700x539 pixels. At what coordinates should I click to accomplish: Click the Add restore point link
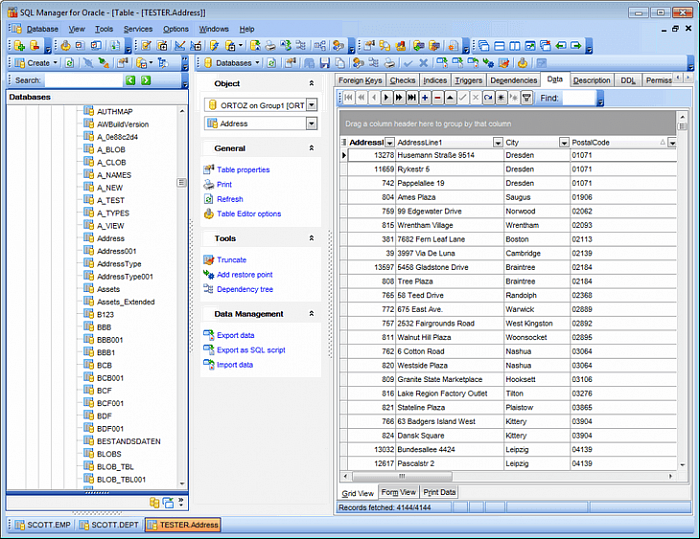(245, 275)
